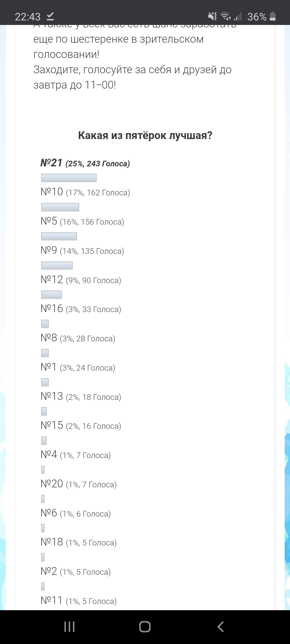Select poll entry №16 with 33 votes

(81, 309)
